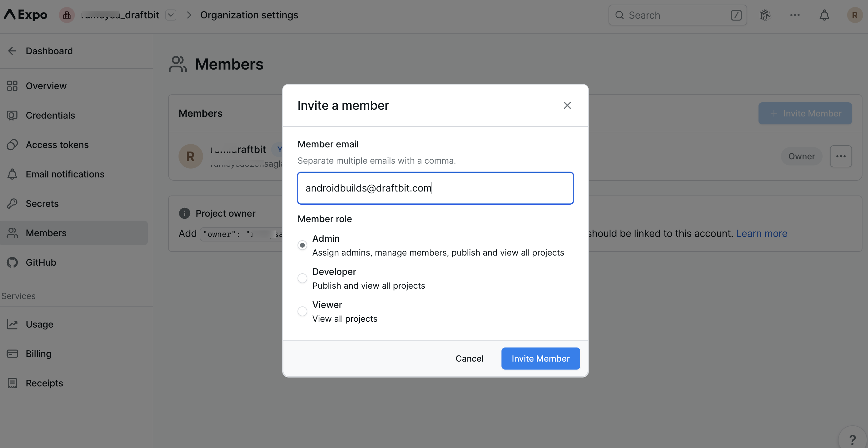Click the Expo logo icon
Viewport: 868px width, 448px height.
(10, 14)
